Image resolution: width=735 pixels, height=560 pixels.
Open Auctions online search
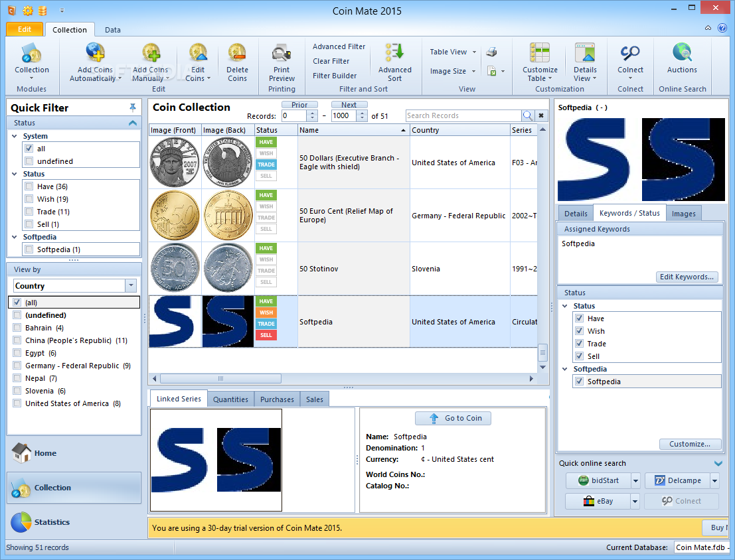[x=682, y=58]
